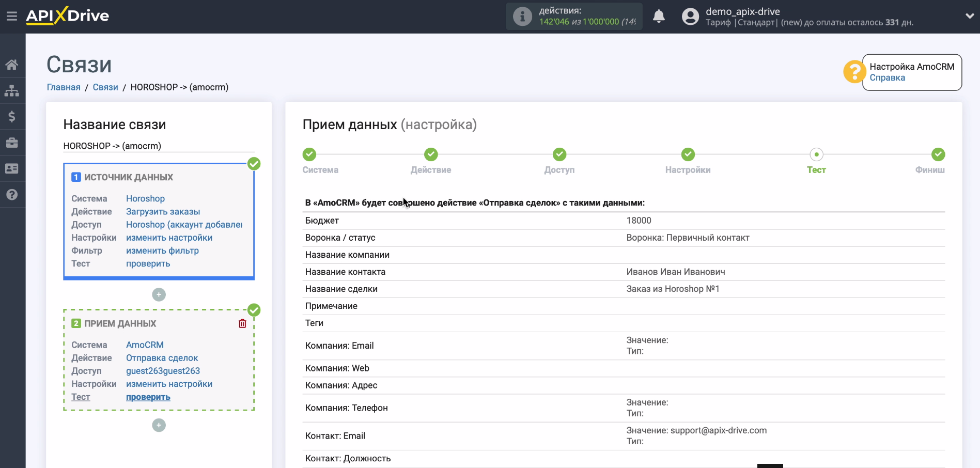Open the contact card sidebar icon
This screenshot has width=980, height=468.
point(12,168)
